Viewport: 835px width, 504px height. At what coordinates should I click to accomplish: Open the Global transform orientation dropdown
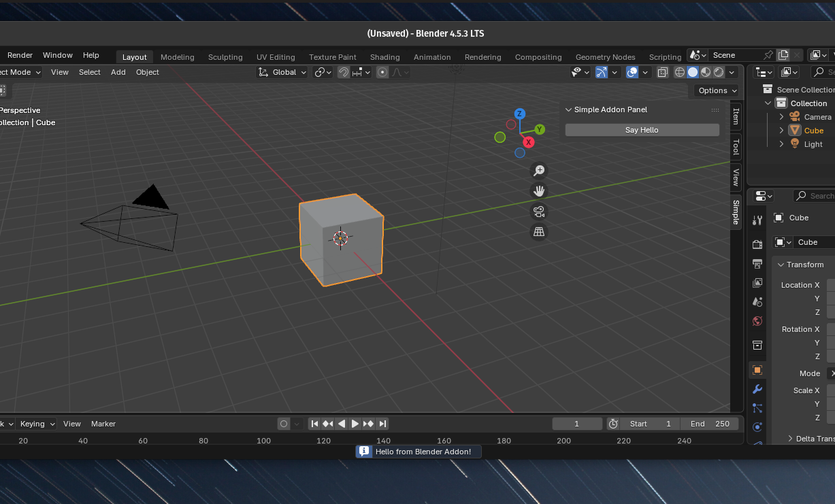point(282,72)
